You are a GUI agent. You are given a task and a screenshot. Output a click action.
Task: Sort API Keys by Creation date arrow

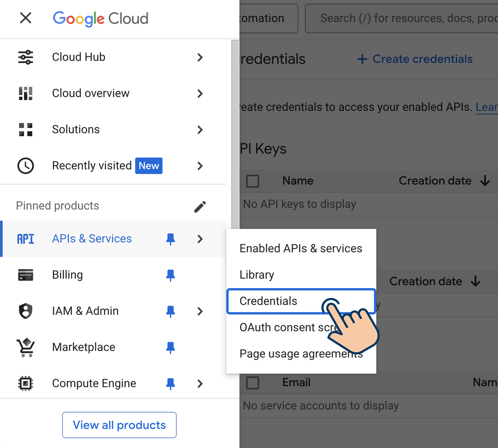(x=485, y=181)
